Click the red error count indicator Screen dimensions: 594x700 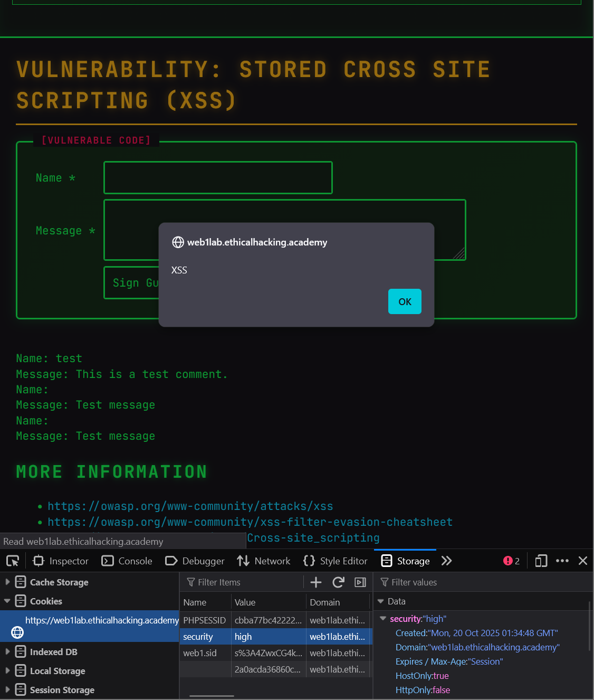pos(511,561)
